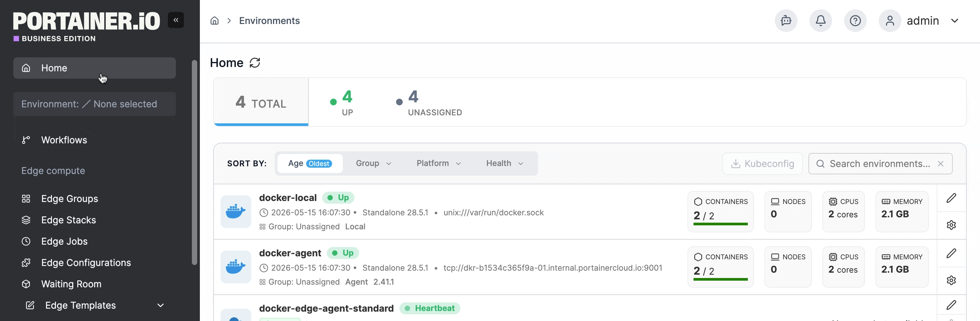
Task: Open the Group sort dropdown
Action: (374, 163)
